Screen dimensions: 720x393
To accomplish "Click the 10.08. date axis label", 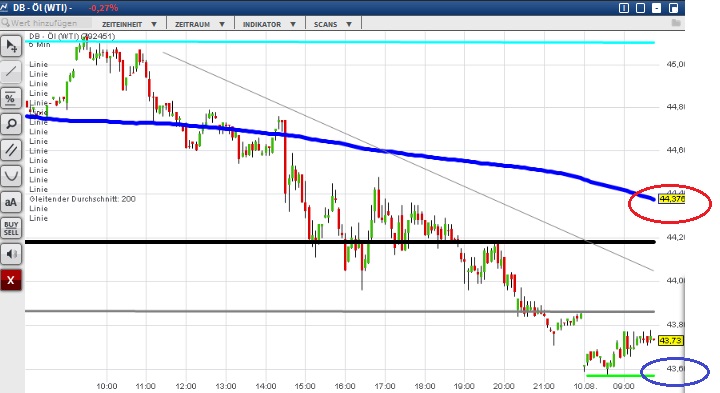I will 584,386.
